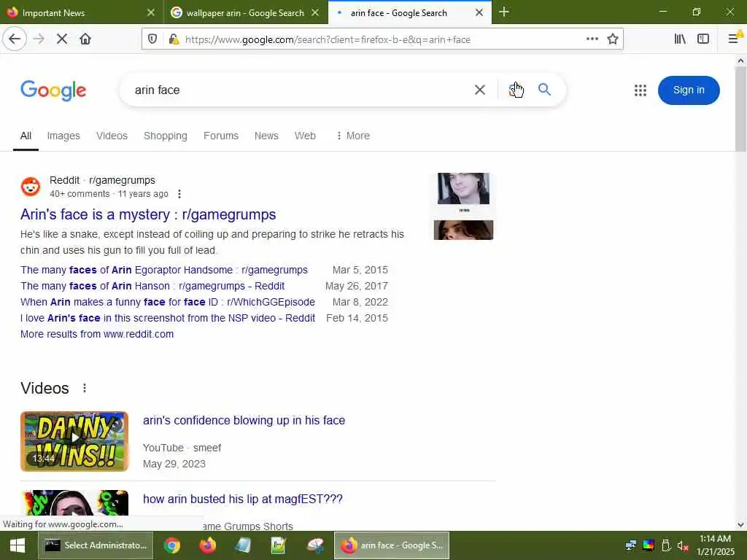The width and height of the screenshot is (747, 560).
Task: Open the Library icon
Action: coord(680,39)
